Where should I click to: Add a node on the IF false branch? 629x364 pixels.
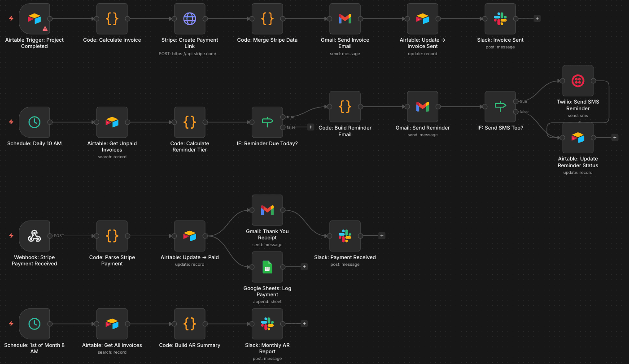tap(310, 127)
